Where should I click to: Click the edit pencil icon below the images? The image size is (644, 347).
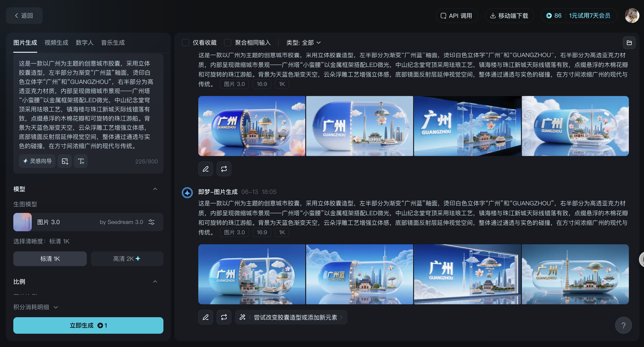click(x=205, y=169)
